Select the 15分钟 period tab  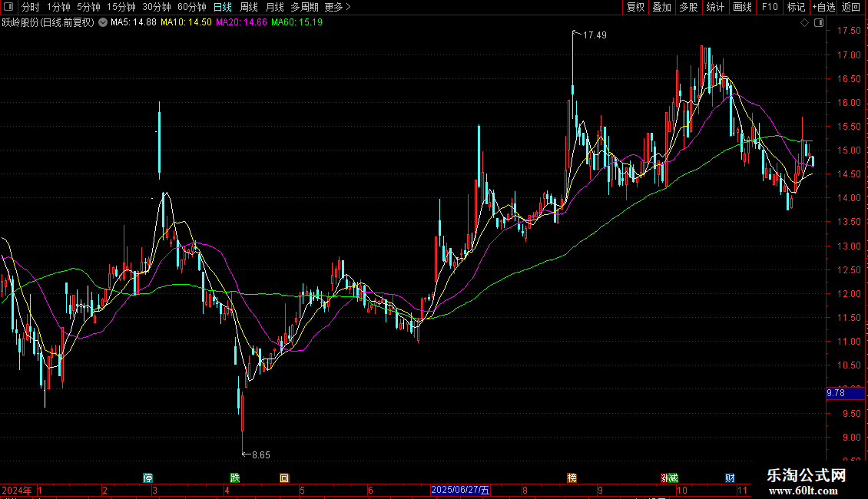click(x=121, y=7)
